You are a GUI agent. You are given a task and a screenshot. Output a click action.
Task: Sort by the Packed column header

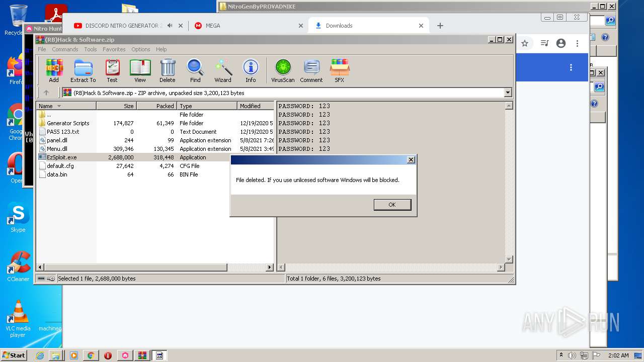pyautogui.click(x=156, y=106)
